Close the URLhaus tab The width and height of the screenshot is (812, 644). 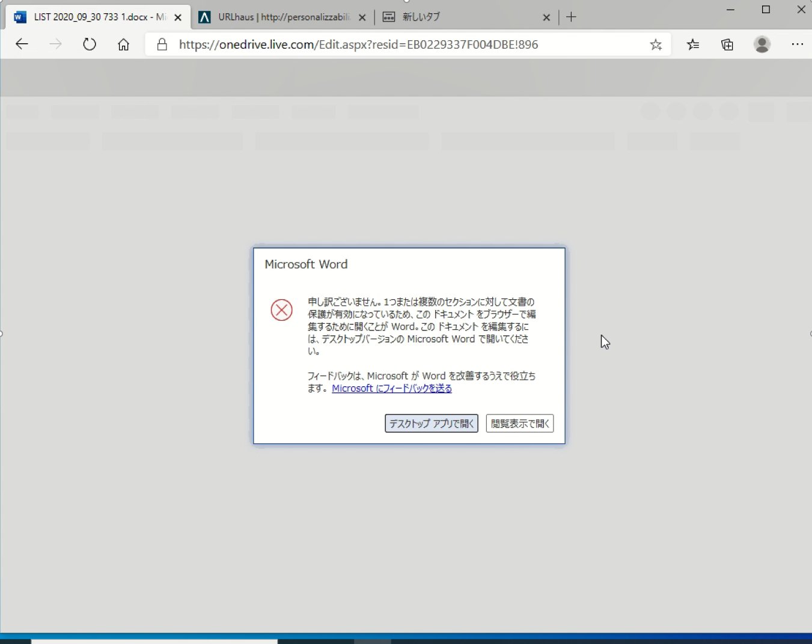(x=362, y=17)
